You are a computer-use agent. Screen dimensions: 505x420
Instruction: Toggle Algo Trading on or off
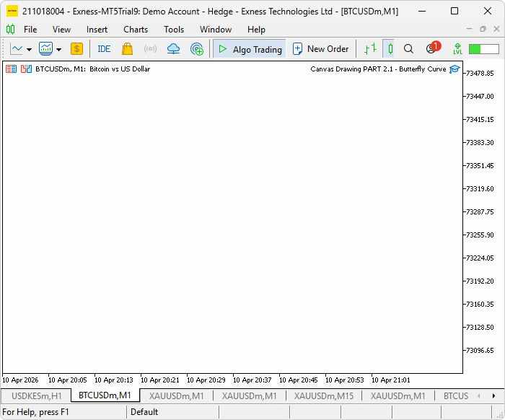pyautogui.click(x=250, y=49)
